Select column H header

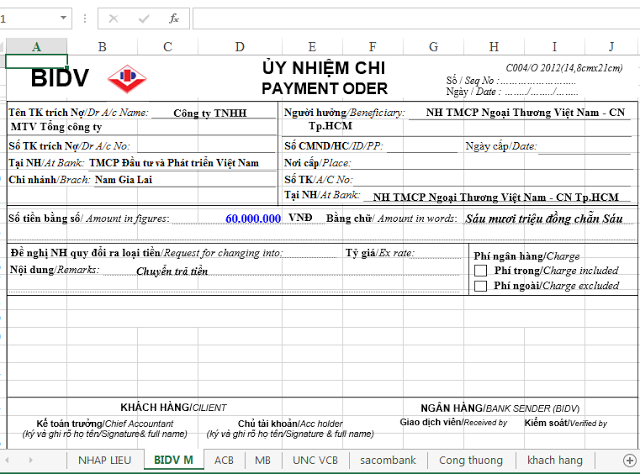click(x=494, y=46)
